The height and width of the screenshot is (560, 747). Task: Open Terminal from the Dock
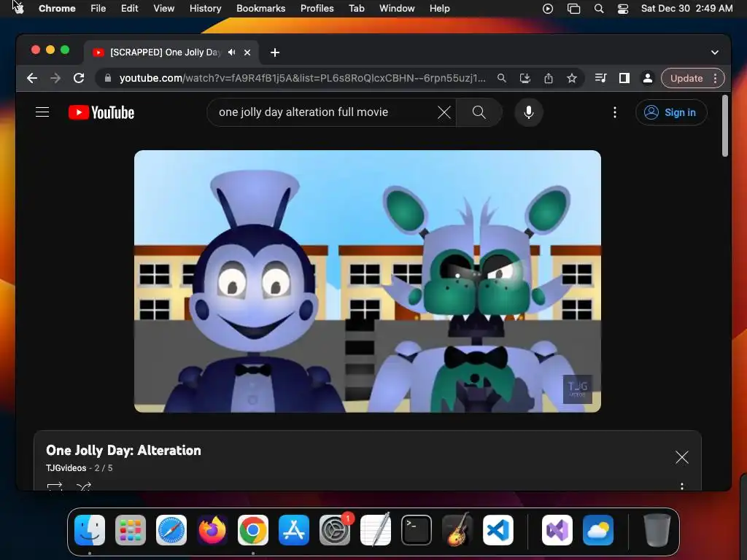[x=417, y=530]
